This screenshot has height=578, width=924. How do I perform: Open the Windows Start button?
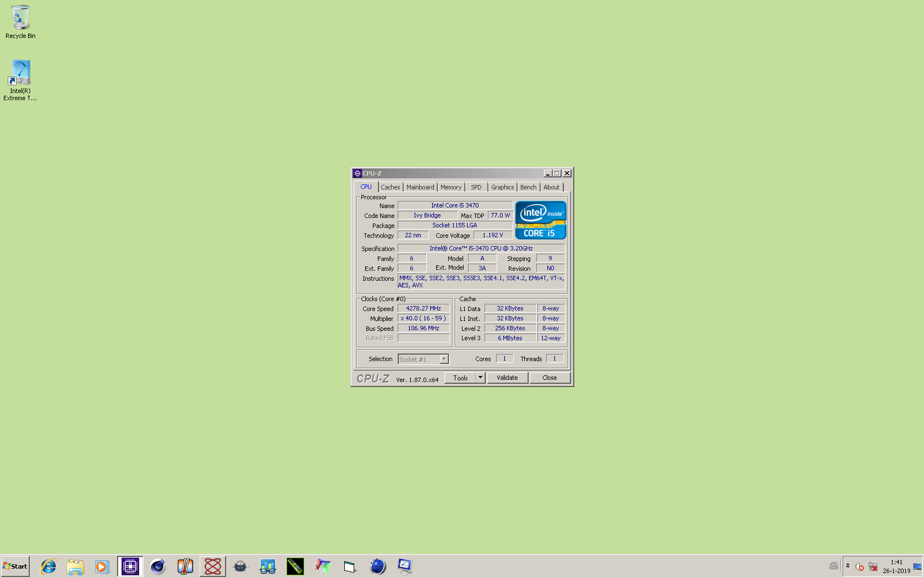(x=15, y=566)
